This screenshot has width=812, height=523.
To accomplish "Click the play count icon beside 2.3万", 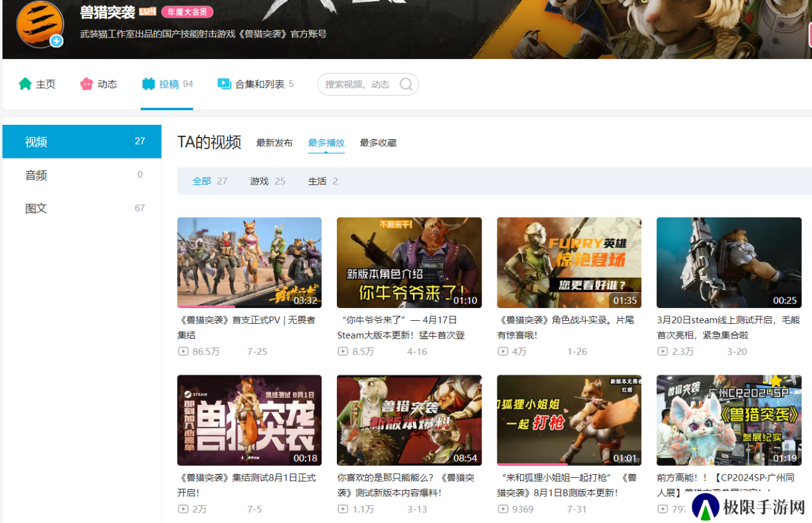I will click(662, 351).
